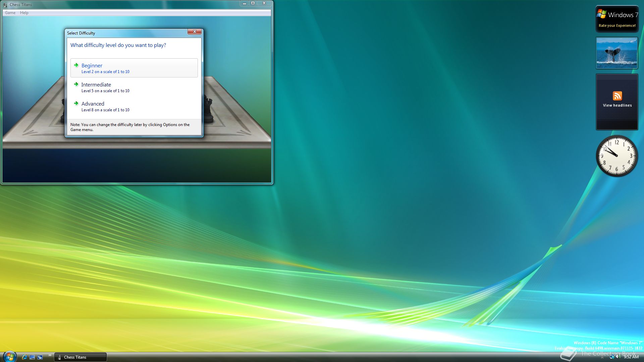
Task: Open the Game menu
Action: pos(10,13)
